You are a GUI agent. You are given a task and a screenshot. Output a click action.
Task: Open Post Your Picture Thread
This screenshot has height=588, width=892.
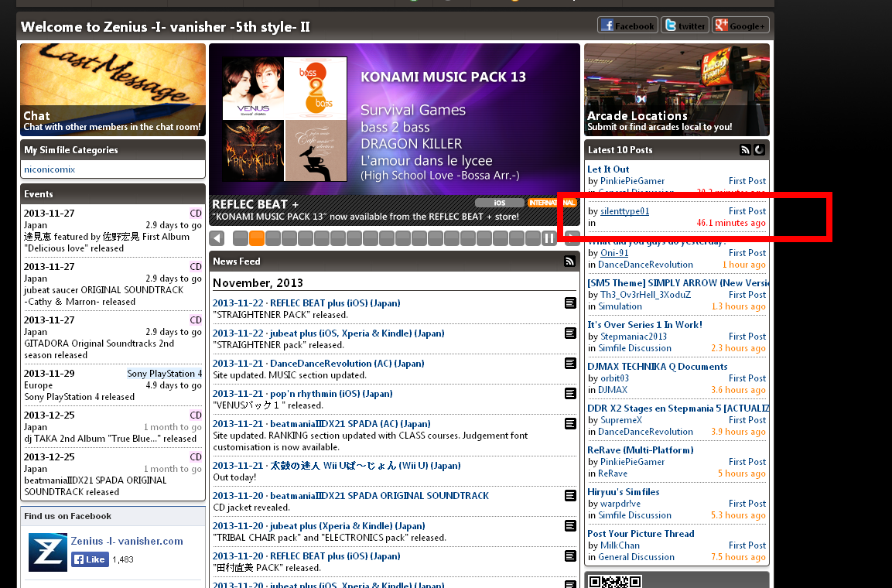click(x=641, y=533)
